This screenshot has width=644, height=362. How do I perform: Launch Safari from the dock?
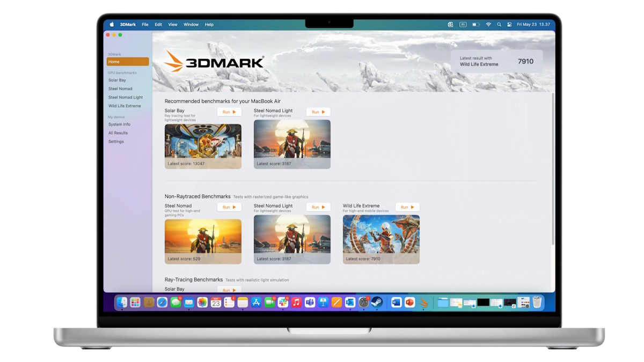click(x=162, y=302)
